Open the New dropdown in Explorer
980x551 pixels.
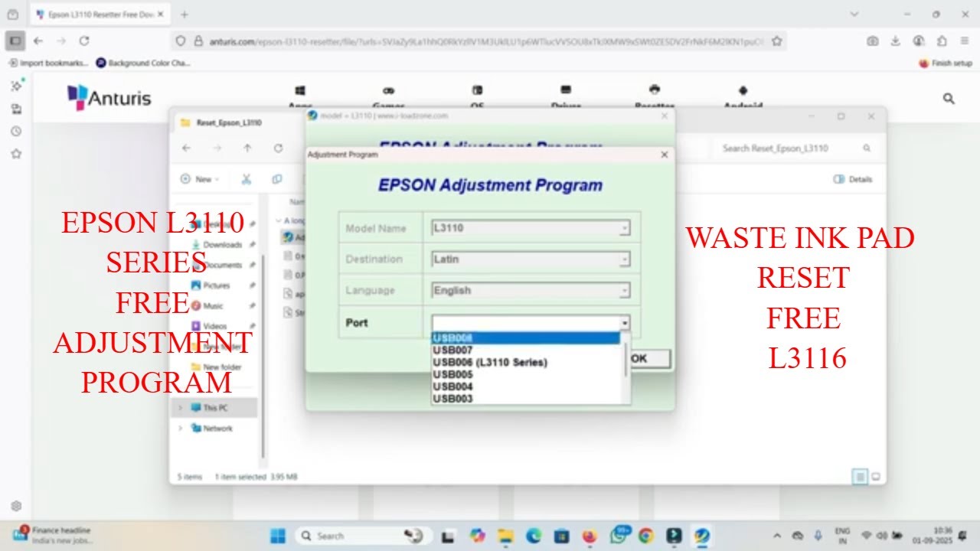click(200, 179)
